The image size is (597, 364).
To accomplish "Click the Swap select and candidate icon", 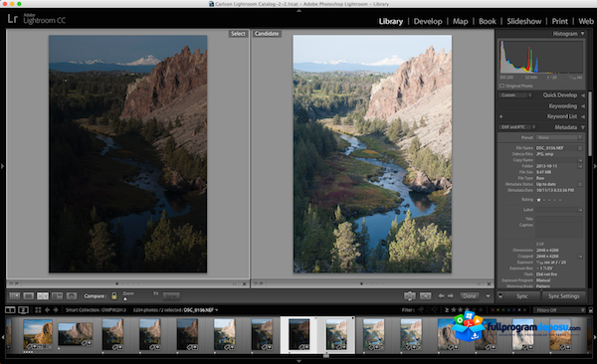I will pyautogui.click(x=410, y=295).
